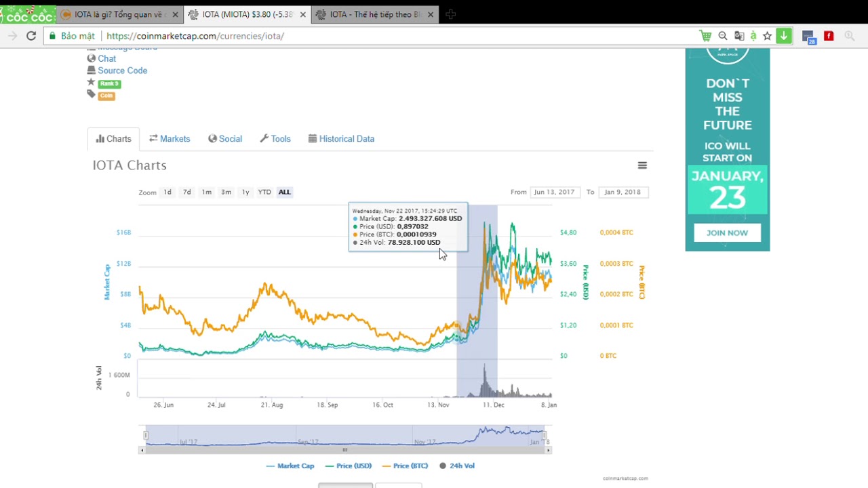The width and height of the screenshot is (868, 488).
Task: Click the forward navigation arrow
Action: tap(12, 36)
